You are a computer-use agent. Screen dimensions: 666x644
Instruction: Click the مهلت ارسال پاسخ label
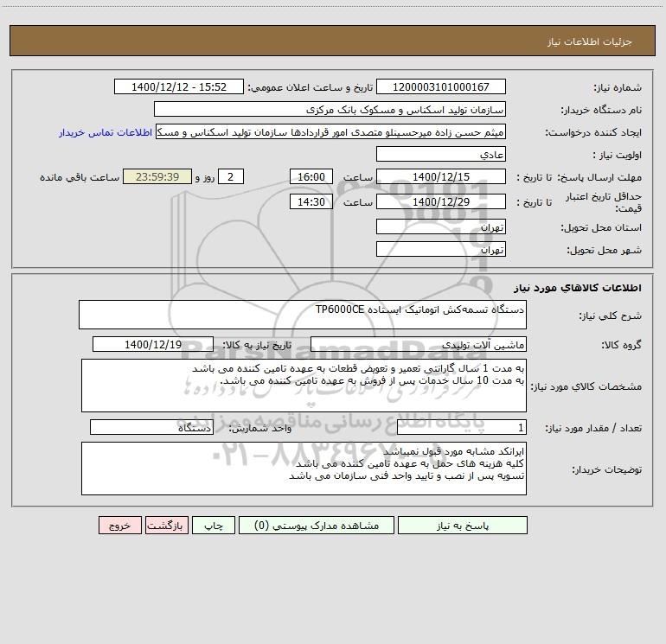click(599, 177)
